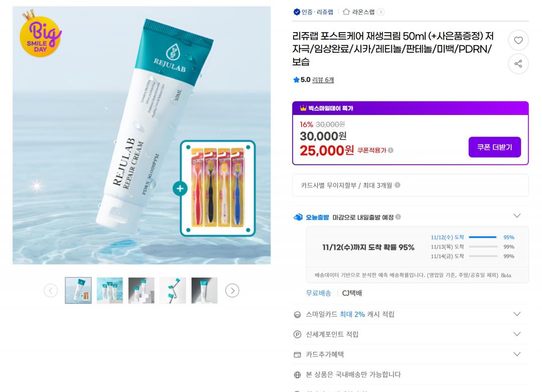Open the 리뷰 6개 reviews link
Image resolution: width=542 pixels, height=392 pixels.
[x=323, y=80]
